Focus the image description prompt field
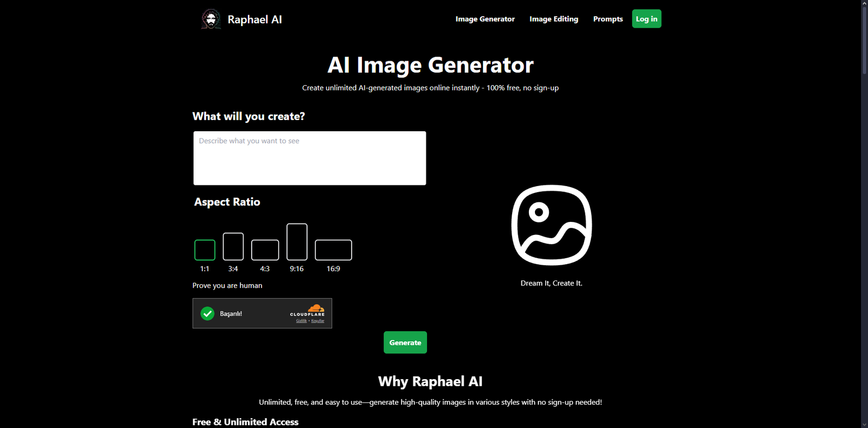Screen dimensions: 868x428 [x=310, y=158]
